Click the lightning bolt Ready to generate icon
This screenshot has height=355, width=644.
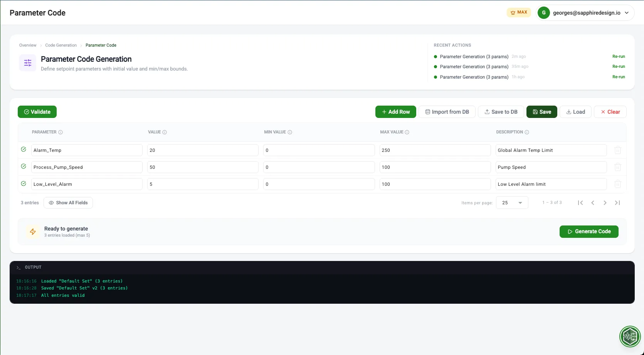tap(33, 232)
